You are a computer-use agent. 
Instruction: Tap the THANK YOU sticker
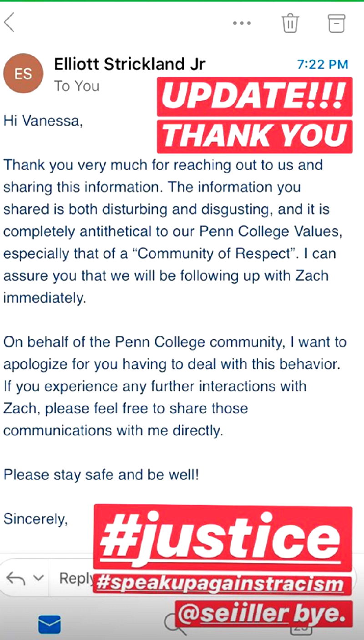[254, 136]
